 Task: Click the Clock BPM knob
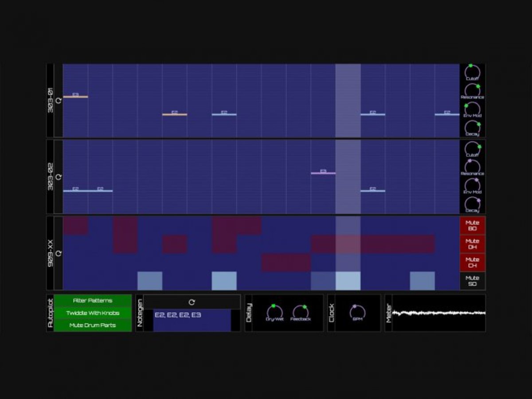(x=357, y=312)
